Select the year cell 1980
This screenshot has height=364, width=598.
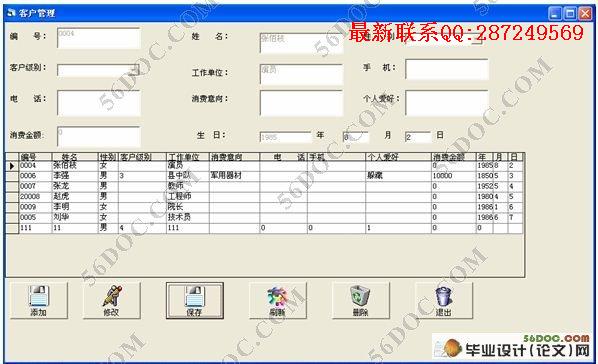click(x=484, y=196)
